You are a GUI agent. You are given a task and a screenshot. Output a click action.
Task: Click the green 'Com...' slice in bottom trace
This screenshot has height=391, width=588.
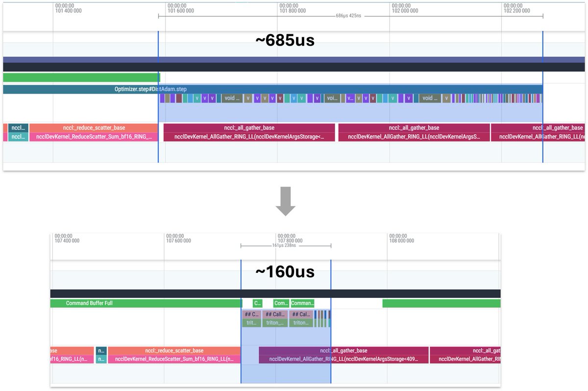coord(281,303)
